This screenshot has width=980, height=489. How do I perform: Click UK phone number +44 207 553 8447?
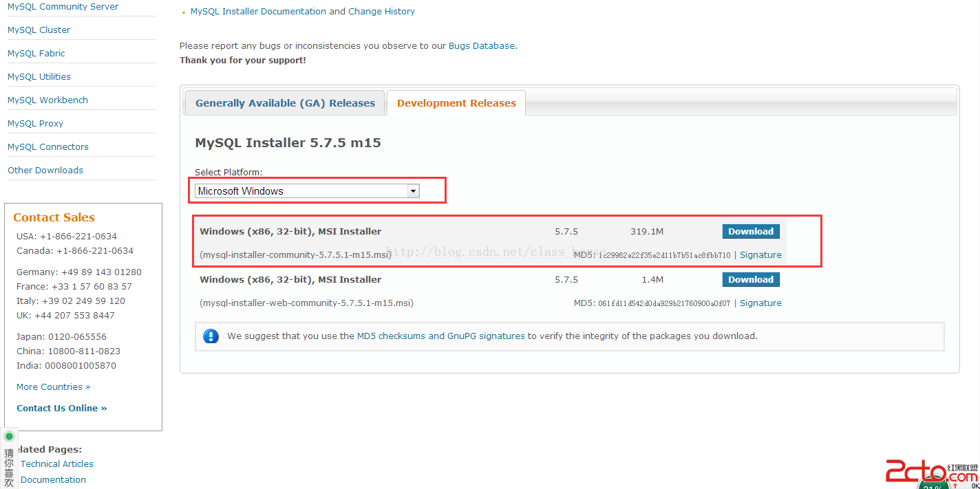click(75, 316)
